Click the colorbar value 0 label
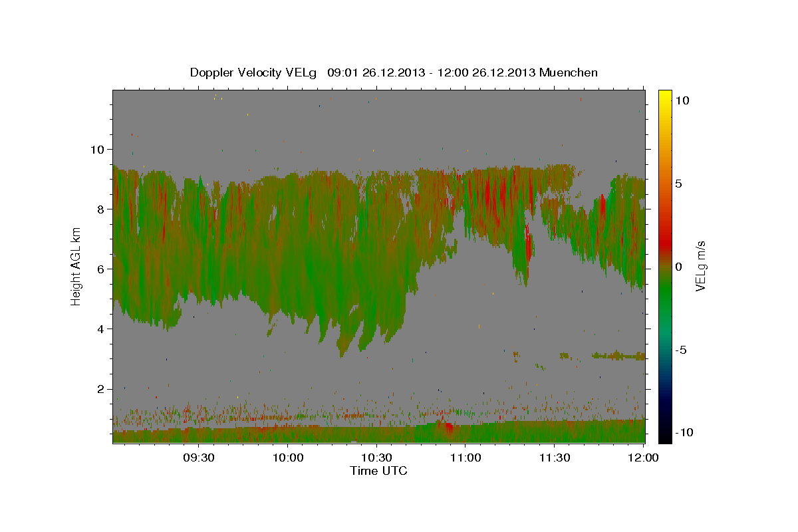 678,267
